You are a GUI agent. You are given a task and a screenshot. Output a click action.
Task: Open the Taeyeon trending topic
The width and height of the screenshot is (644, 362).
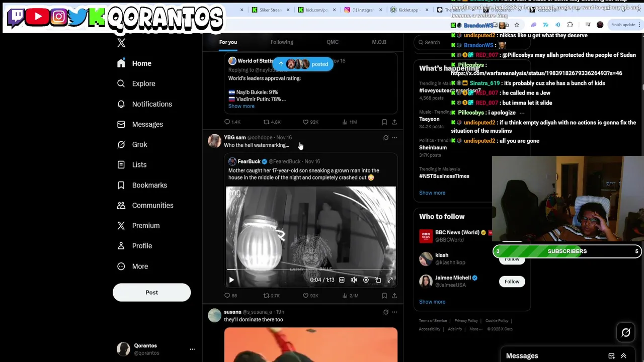pos(429,119)
